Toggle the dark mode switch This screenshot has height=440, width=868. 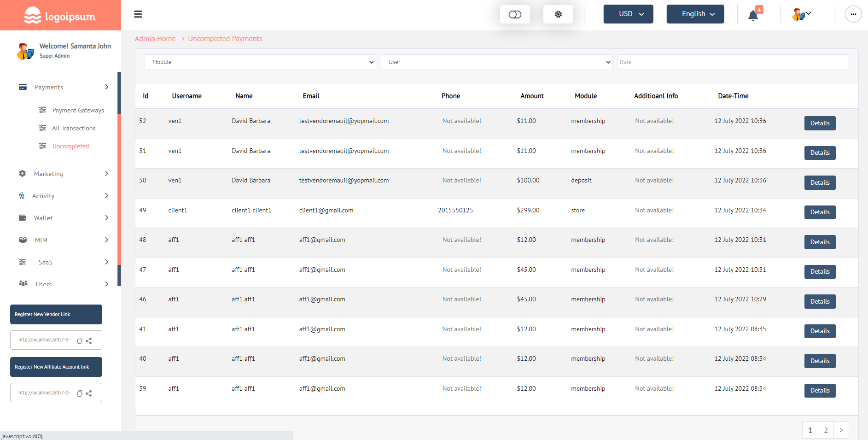tap(515, 14)
